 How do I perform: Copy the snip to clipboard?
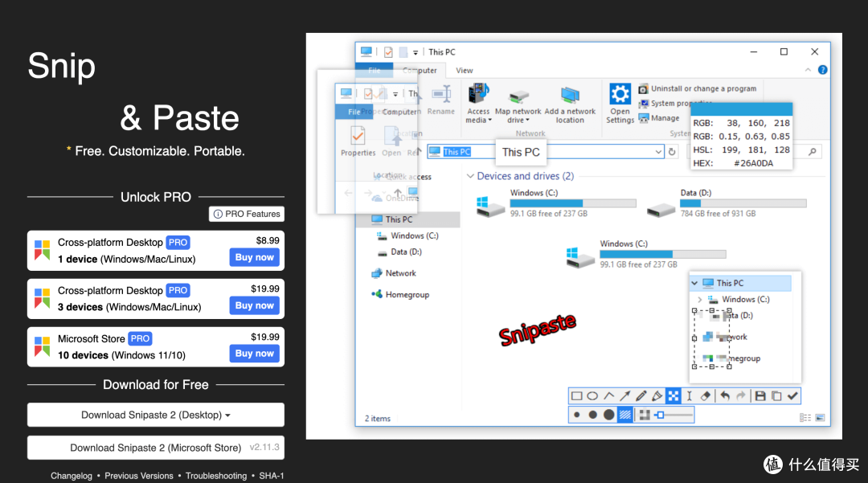(x=776, y=396)
